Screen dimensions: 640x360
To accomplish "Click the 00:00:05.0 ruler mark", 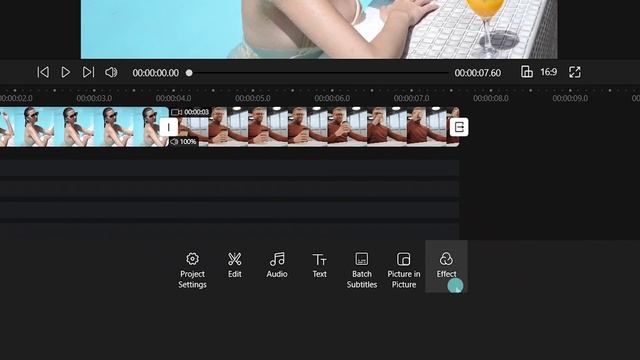I will point(253,98).
